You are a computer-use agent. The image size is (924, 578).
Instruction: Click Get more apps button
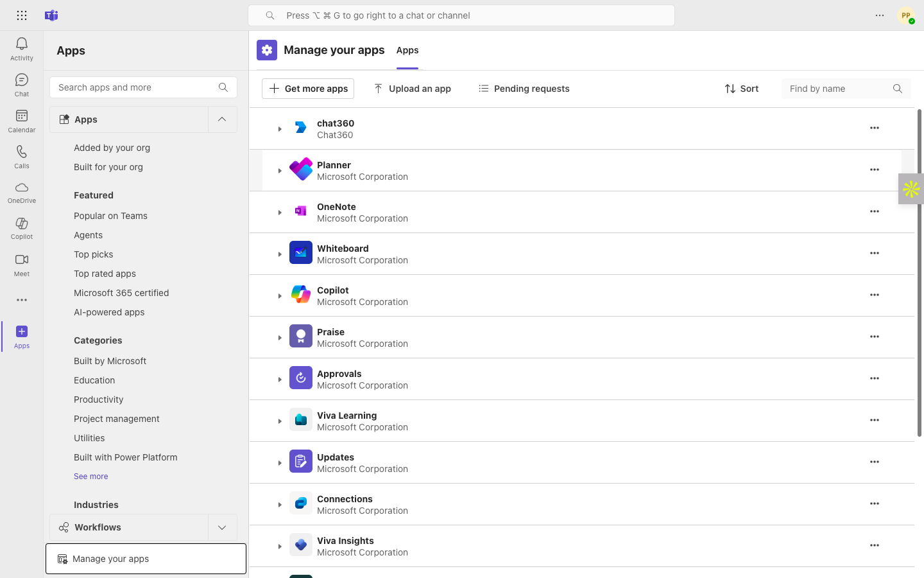[x=308, y=89]
